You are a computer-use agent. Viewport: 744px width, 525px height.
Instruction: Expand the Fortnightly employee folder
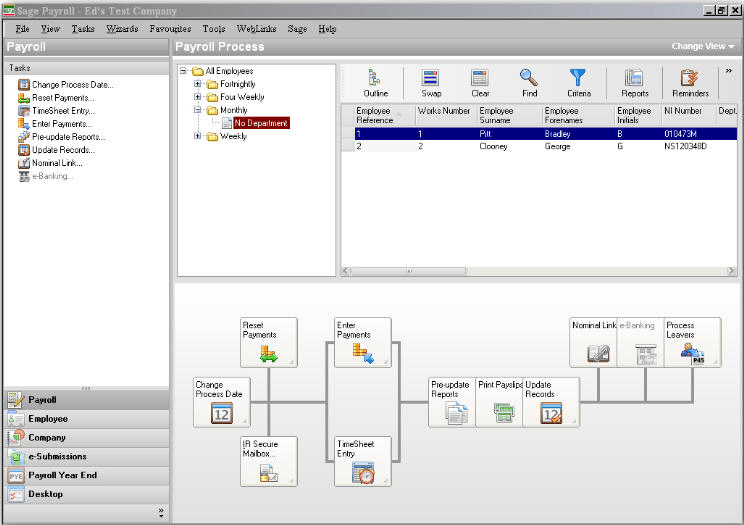coord(198,84)
